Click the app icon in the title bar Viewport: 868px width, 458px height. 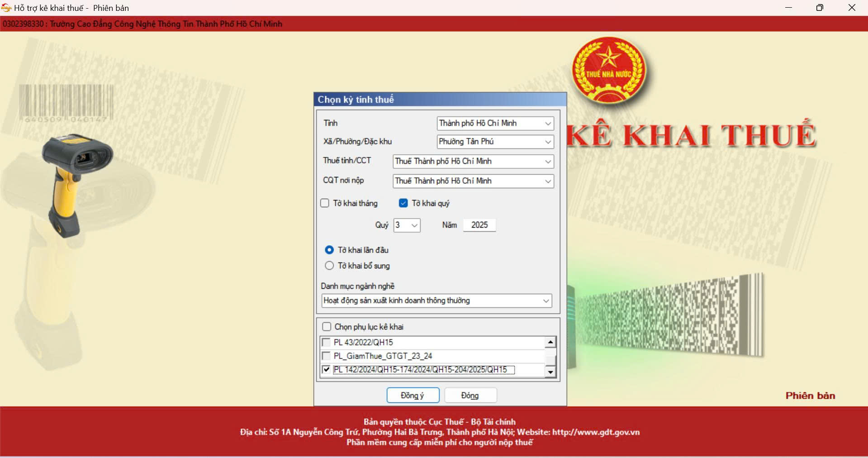6,8
